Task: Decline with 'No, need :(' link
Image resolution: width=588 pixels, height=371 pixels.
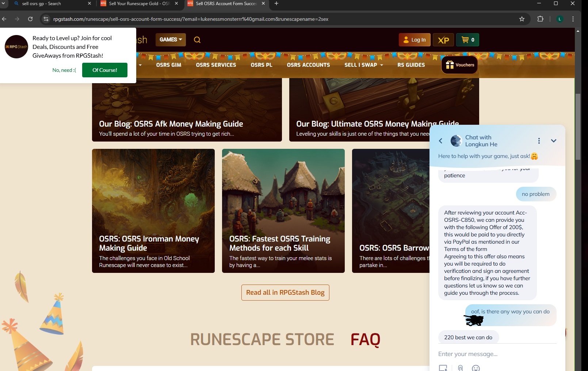Action: point(64,70)
